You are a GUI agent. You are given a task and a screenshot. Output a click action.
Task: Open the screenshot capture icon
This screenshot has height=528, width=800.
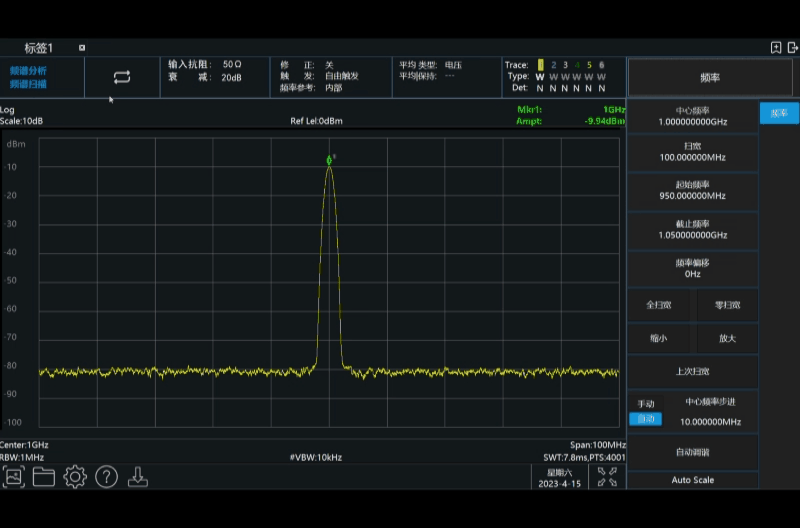pos(13,477)
